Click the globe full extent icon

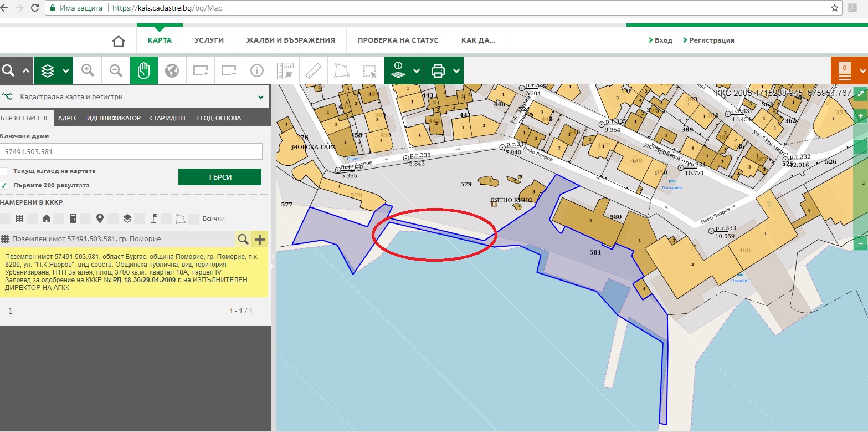(x=172, y=70)
